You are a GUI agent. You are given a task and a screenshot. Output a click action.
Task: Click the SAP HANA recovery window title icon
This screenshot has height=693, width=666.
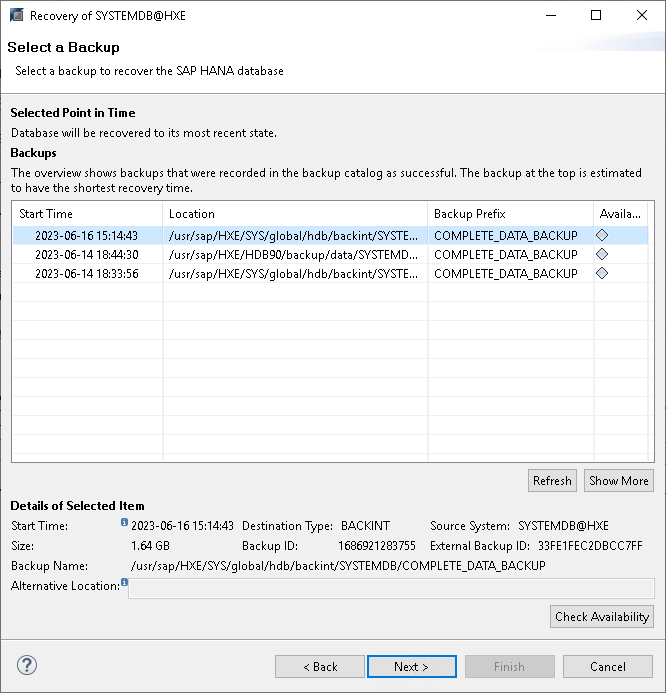[16, 15]
